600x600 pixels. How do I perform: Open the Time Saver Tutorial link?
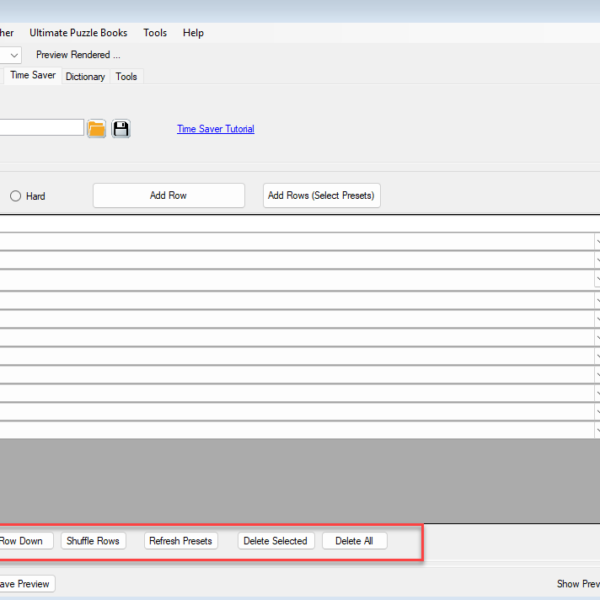point(215,129)
